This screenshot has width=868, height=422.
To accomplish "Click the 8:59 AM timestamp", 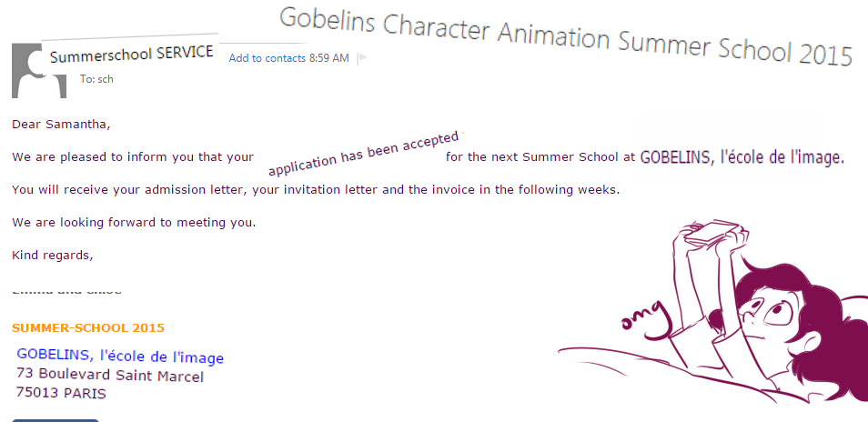I will coord(328,58).
